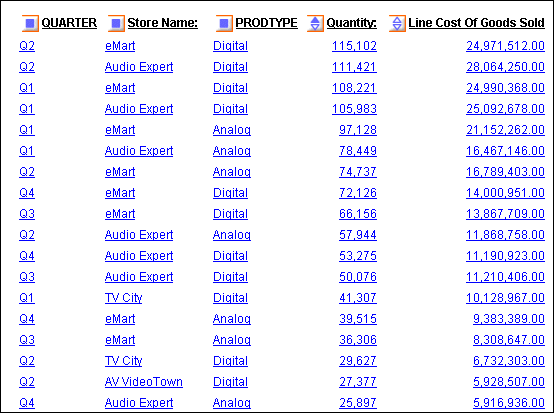Toggle the sort arrows beside Quantity header
Viewport: 554px width, 413px height.
315,23
